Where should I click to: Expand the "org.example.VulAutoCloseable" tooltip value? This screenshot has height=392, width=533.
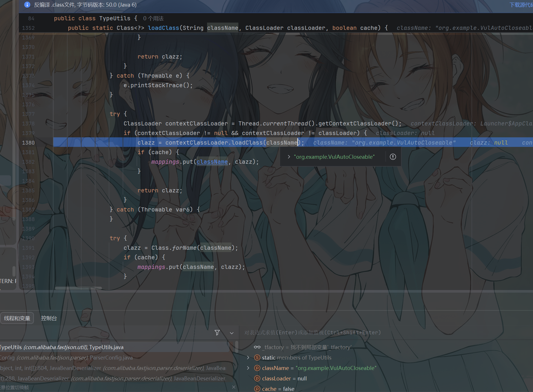(x=289, y=157)
